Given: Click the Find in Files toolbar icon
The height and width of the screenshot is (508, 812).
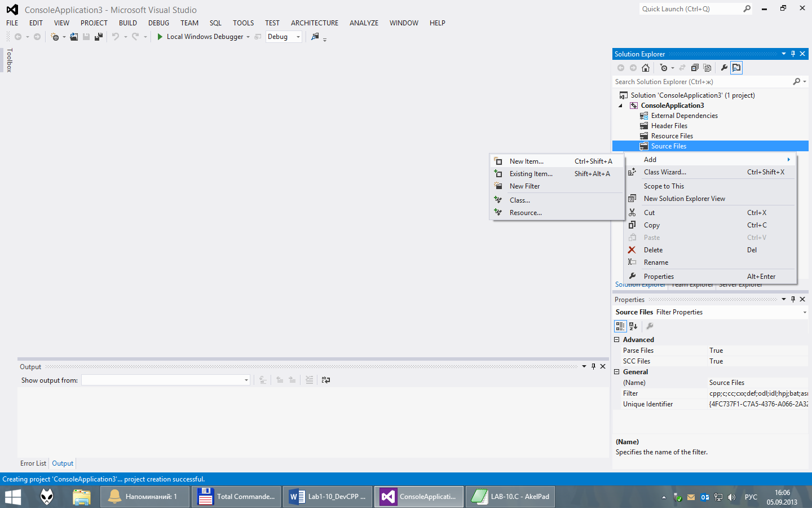Looking at the screenshot, I should [x=315, y=37].
